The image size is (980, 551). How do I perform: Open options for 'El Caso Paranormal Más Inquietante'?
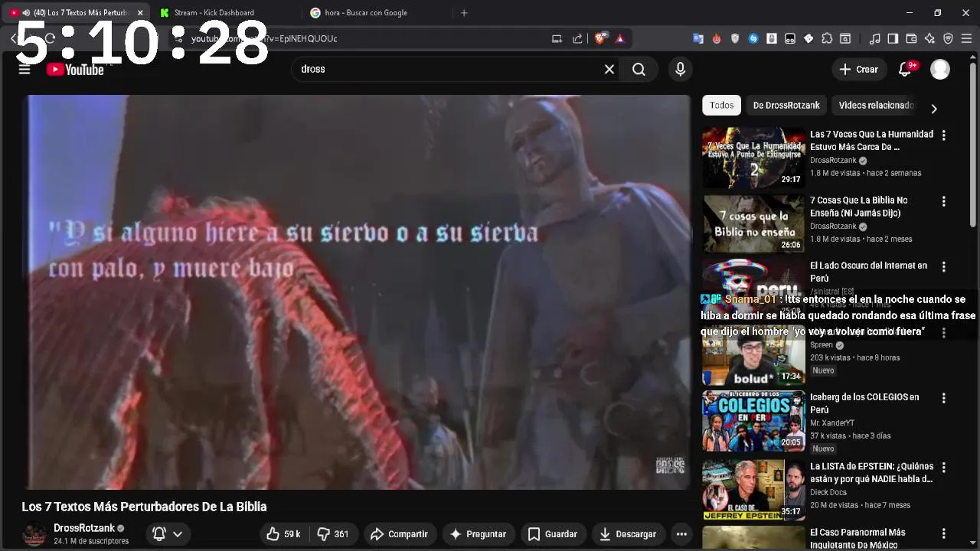point(943,533)
